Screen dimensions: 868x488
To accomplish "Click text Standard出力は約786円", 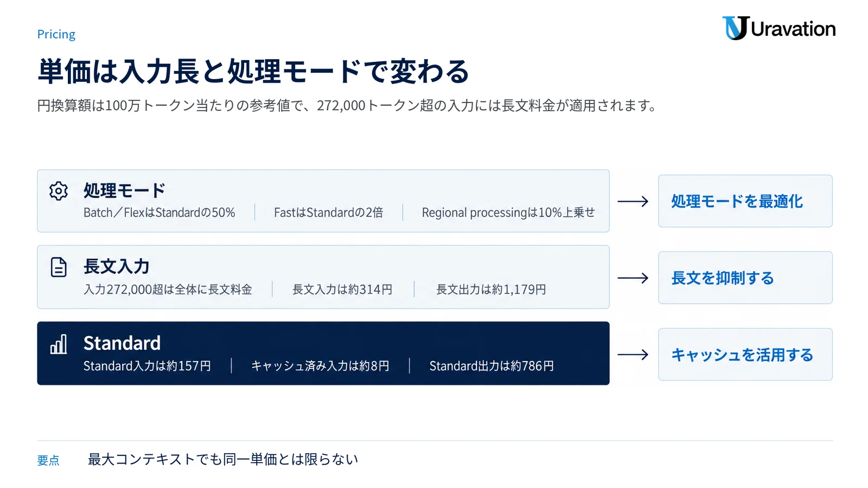I will click(x=492, y=366).
